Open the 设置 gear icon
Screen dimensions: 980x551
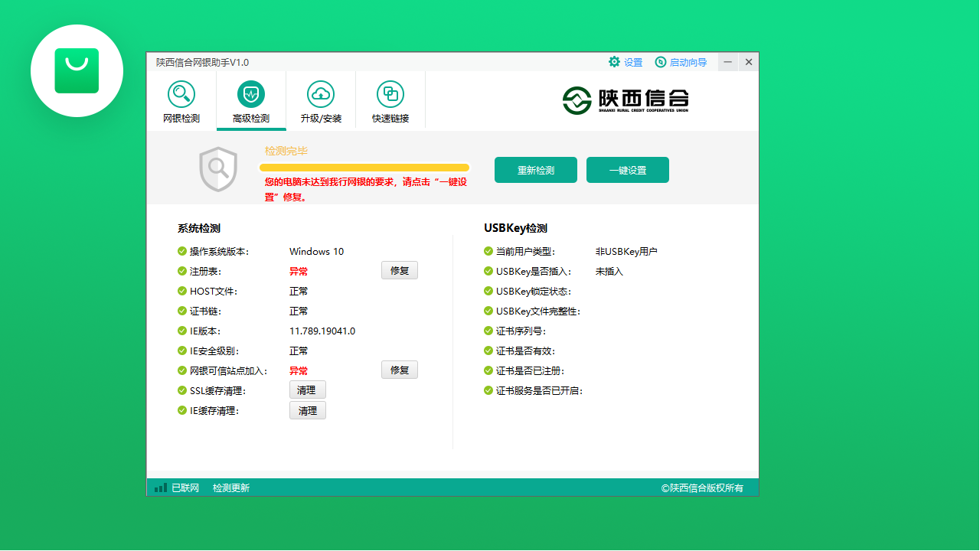click(x=613, y=62)
